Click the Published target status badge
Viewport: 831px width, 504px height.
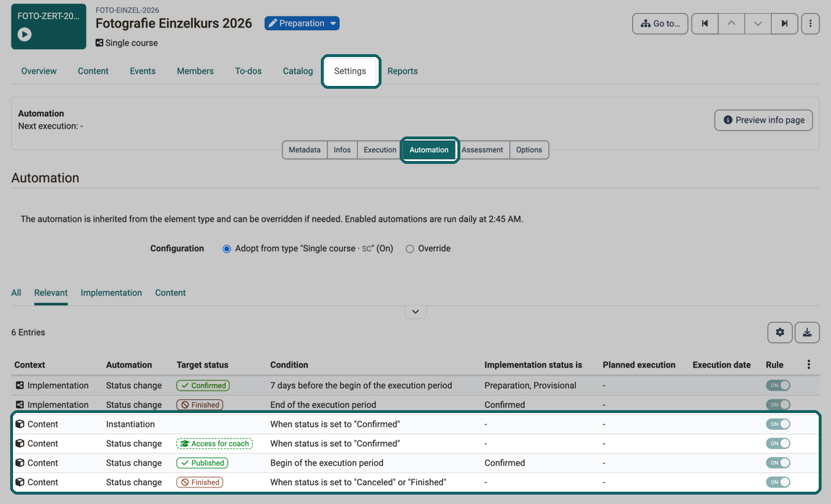202,463
